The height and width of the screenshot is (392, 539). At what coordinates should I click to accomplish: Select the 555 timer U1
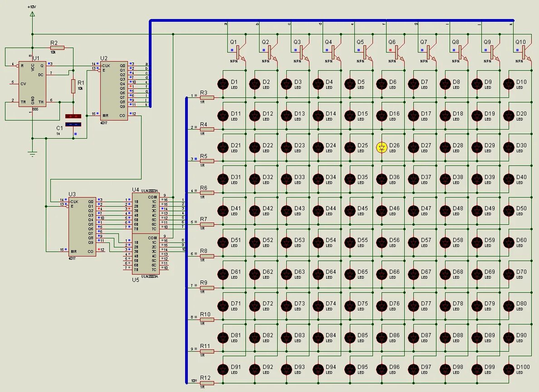tap(33, 84)
